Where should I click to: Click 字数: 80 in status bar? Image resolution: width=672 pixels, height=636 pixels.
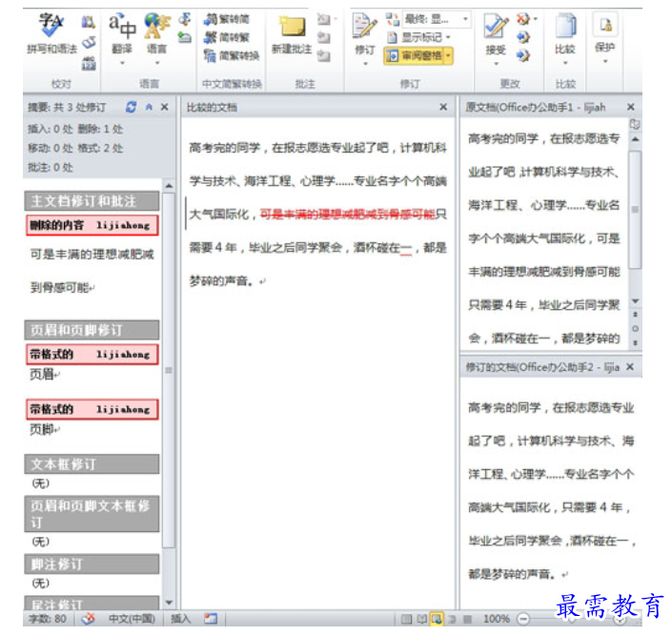click(x=48, y=619)
